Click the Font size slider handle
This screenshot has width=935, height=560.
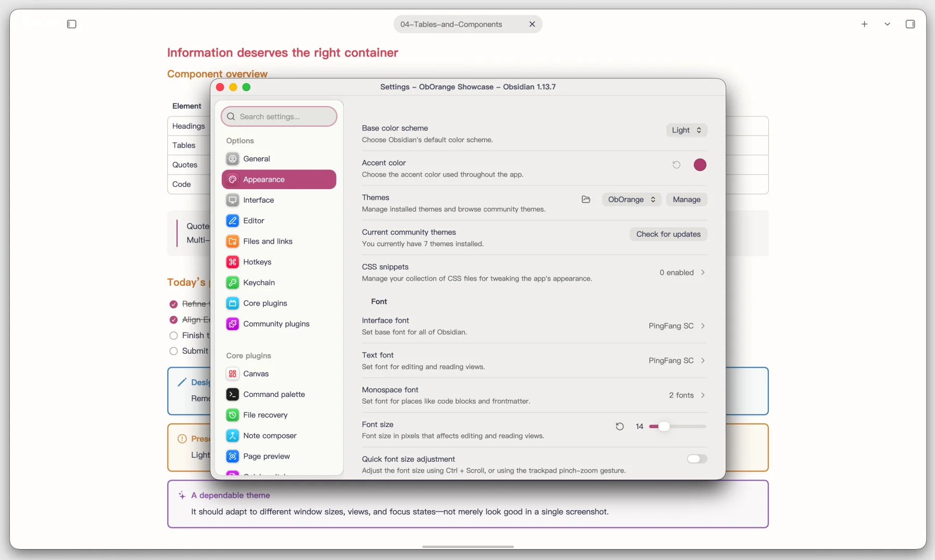pyautogui.click(x=664, y=426)
